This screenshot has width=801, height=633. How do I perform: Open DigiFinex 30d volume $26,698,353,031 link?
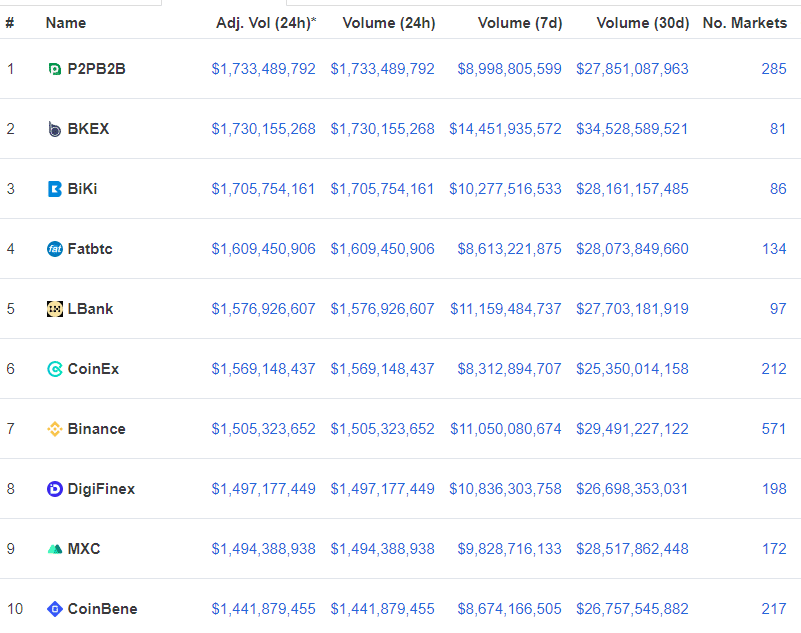pos(632,489)
